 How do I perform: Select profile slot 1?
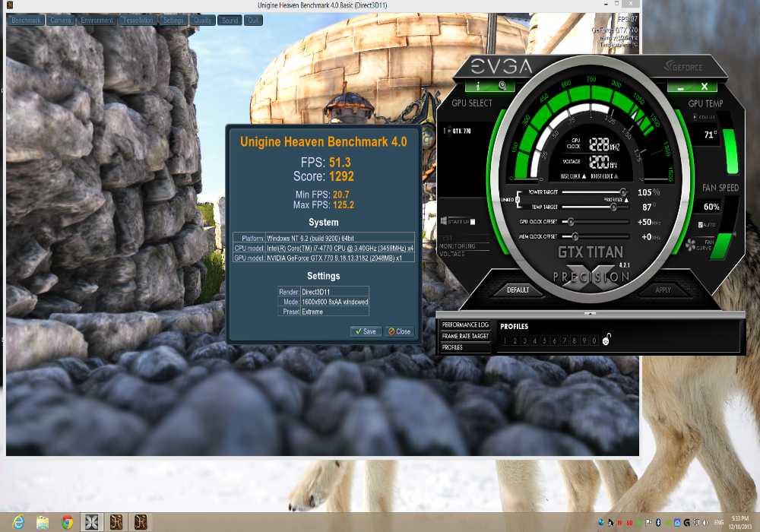[505, 340]
